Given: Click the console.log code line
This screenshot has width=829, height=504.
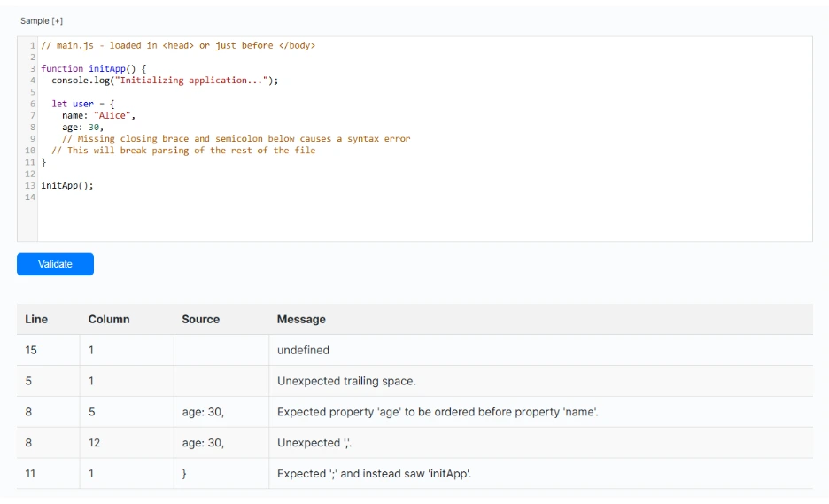Looking at the screenshot, I should pos(165,81).
